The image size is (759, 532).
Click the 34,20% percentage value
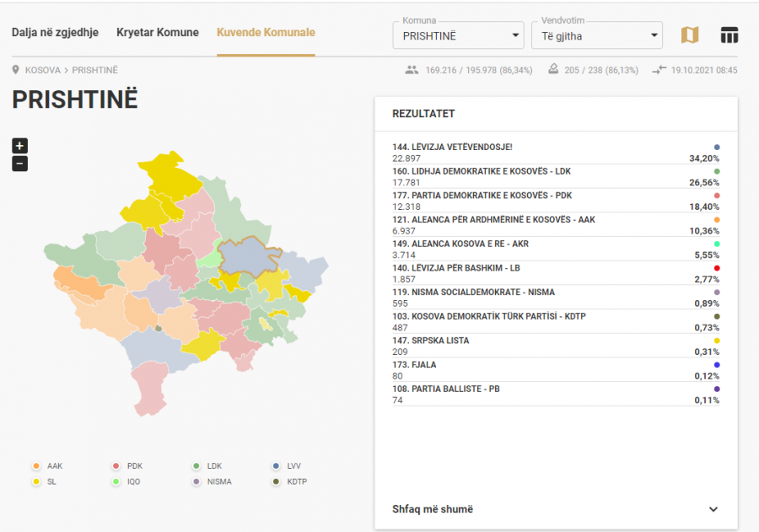[x=704, y=159]
